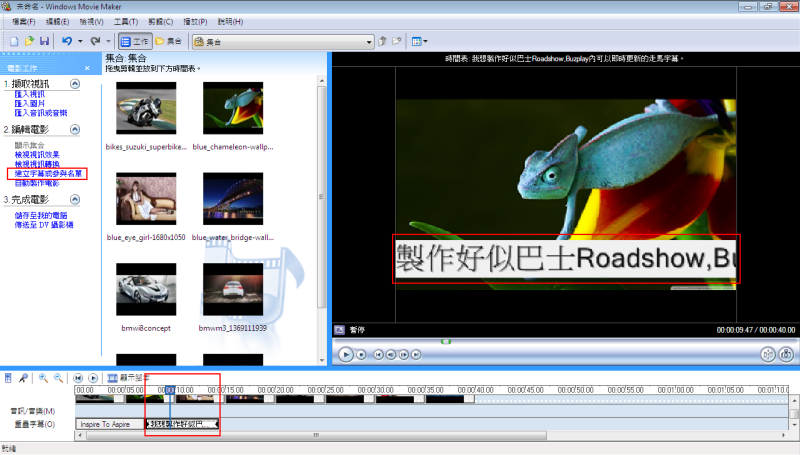Collapse the 1. 擷取視訊 section
800x455 pixels.
pos(75,84)
